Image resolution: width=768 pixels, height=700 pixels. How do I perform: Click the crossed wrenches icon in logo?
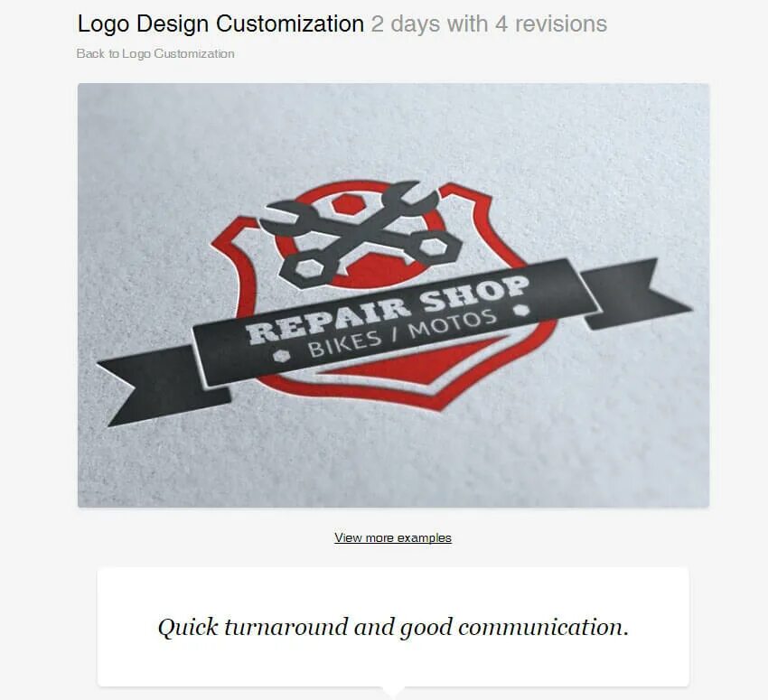pos(360,234)
